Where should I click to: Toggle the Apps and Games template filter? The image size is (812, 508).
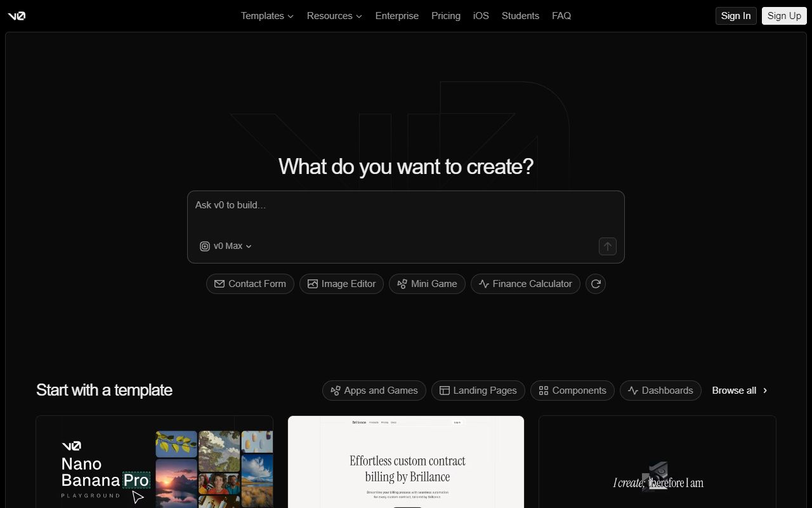click(x=374, y=391)
